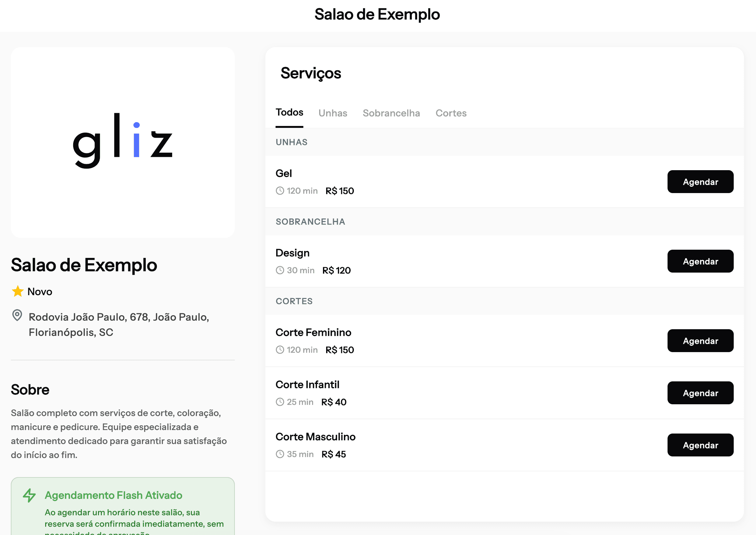This screenshot has width=756, height=535.
Task: Click the clock icon beside Design's 30 min
Action: 280,270
